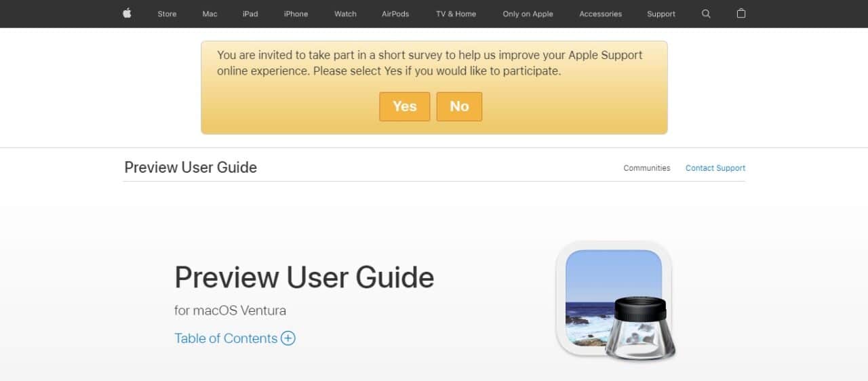Image resolution: width=868 pixels, height=381 pixels.
Task: Click survey invitation message text
Action: [x=430, y=63]
